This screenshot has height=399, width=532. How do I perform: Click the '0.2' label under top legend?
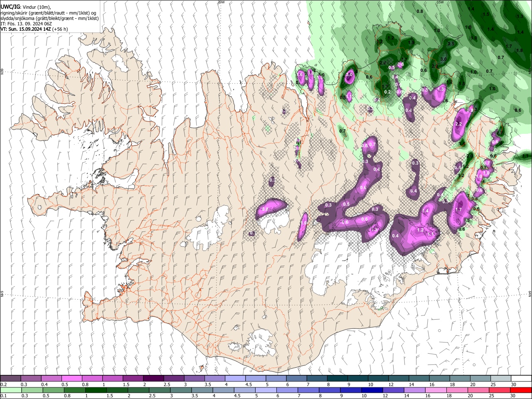(3, 384)
